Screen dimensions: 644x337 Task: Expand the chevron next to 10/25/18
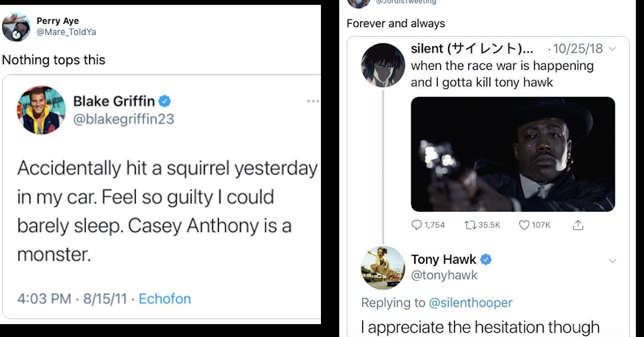coord(612,48)
